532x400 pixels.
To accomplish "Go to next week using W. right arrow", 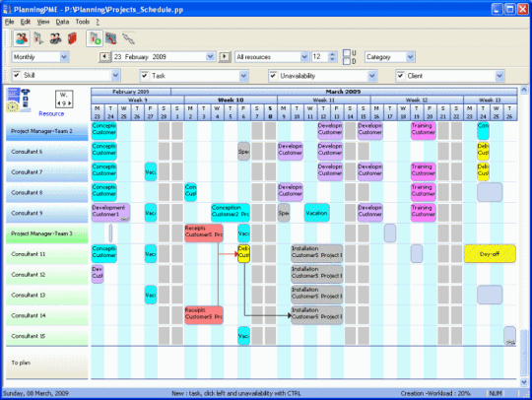I will (70, 103).
